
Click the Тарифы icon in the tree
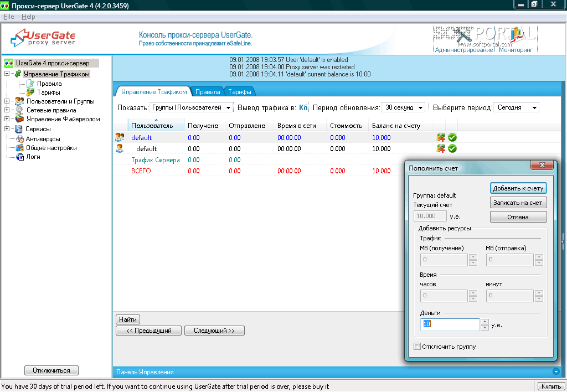click(x=30, y=92)
